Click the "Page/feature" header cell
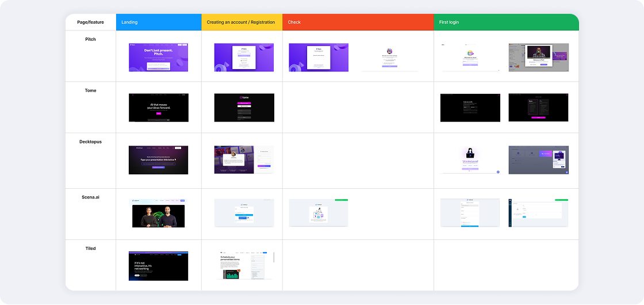The width and height of the screenshot is (644, 305). [x=90, y=22]
